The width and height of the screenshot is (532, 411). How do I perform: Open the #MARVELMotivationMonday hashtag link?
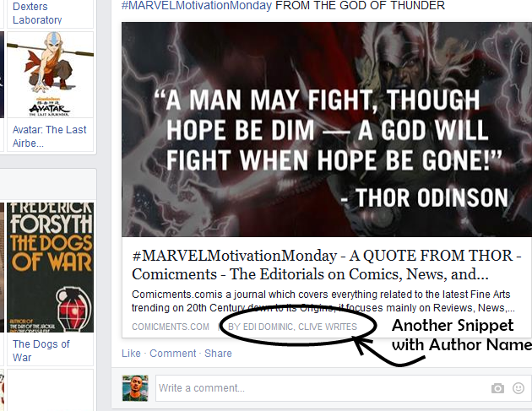[x=197, y=5]
